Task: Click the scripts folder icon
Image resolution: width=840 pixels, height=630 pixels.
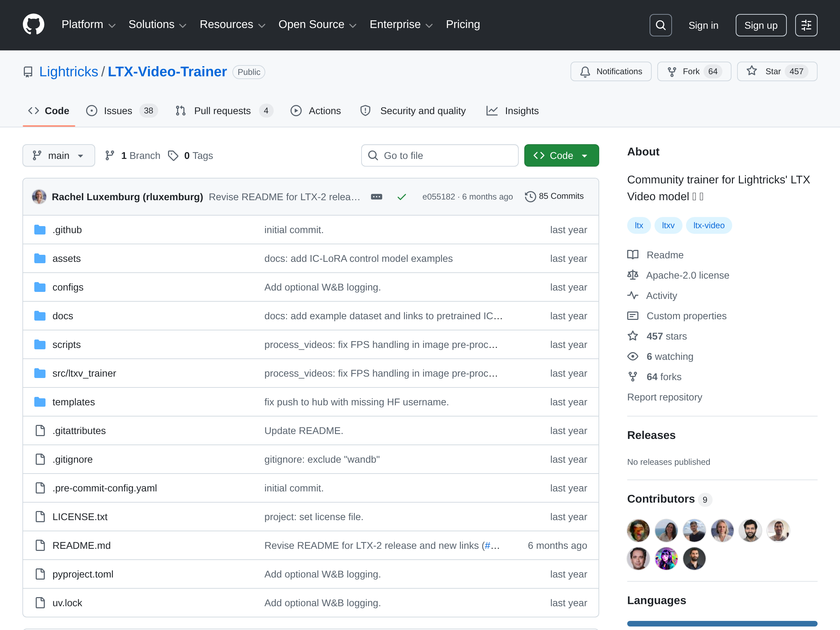Action: click(x=40, y=344)
